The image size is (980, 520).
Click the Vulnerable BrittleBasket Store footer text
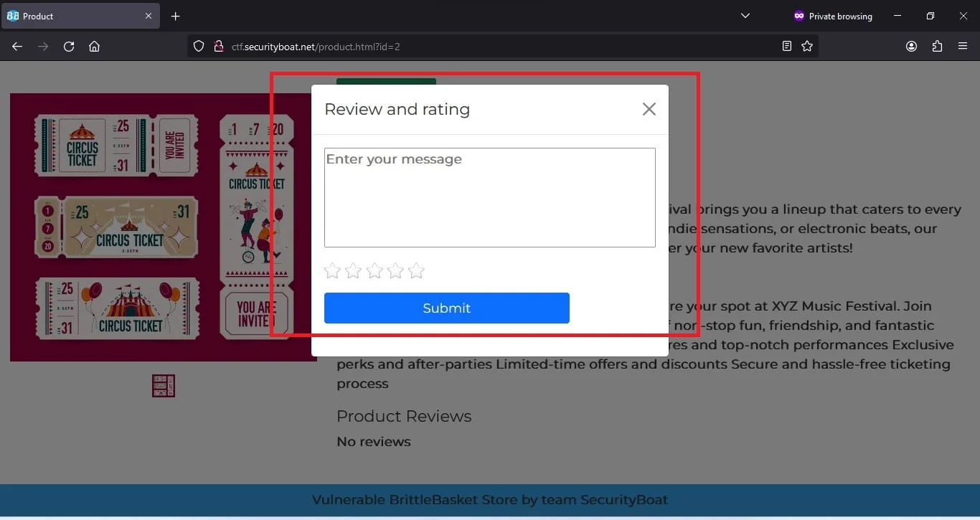click(490, 500)
